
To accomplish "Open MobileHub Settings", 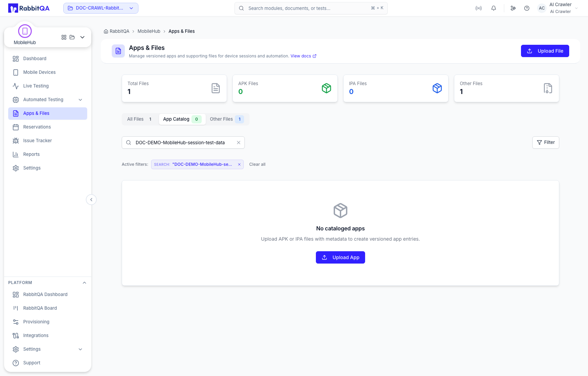I will (x=48, y=168).
